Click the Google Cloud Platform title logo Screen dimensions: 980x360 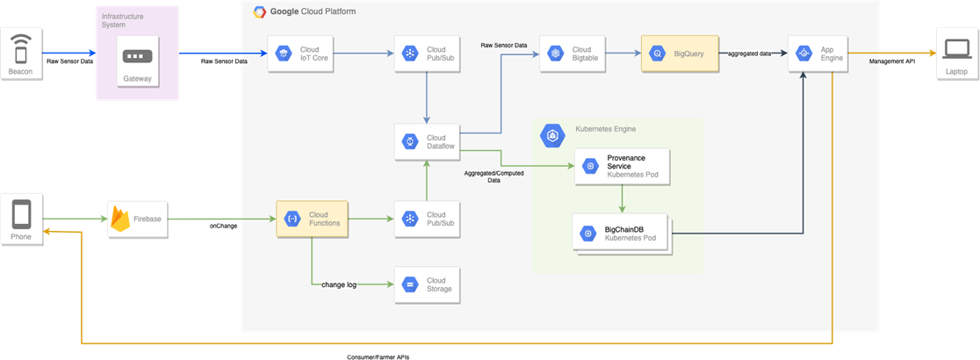[260, 11]
